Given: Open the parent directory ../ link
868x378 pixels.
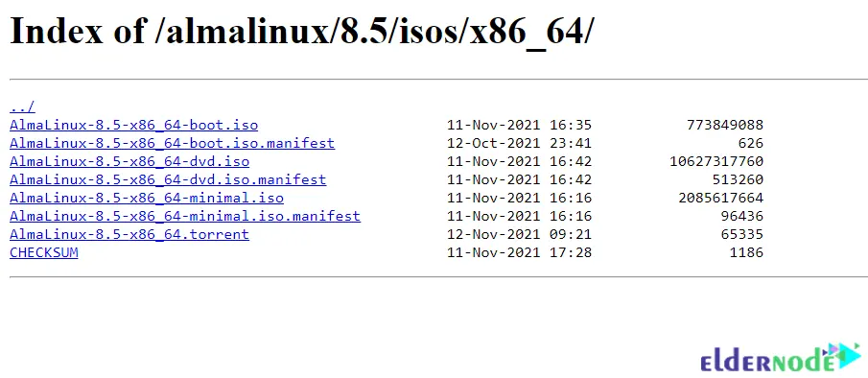Looking at the screenshot, I should pos(22,106).
